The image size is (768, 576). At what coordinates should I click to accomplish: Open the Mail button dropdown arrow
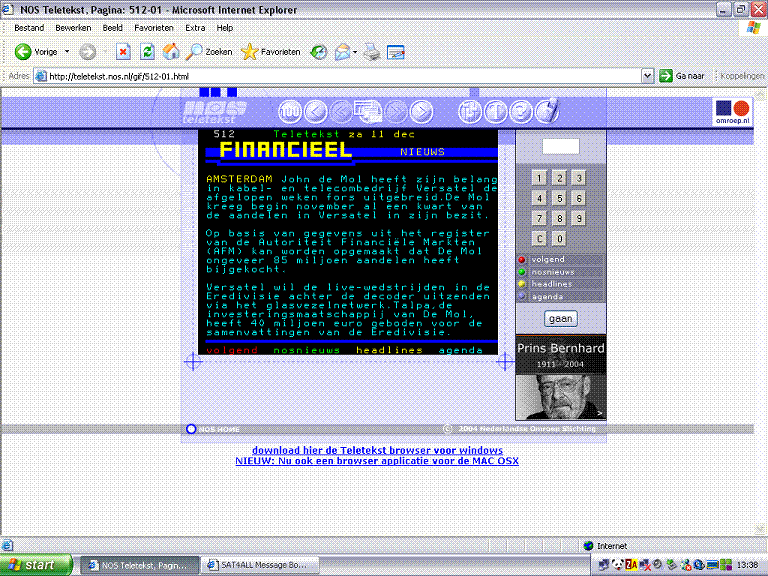point(355,52)
